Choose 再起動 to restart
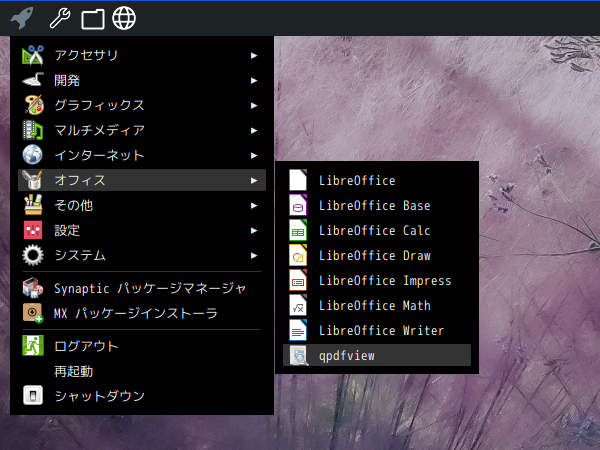This screenshot has width=600, height=450. click(x=73, y=371)
